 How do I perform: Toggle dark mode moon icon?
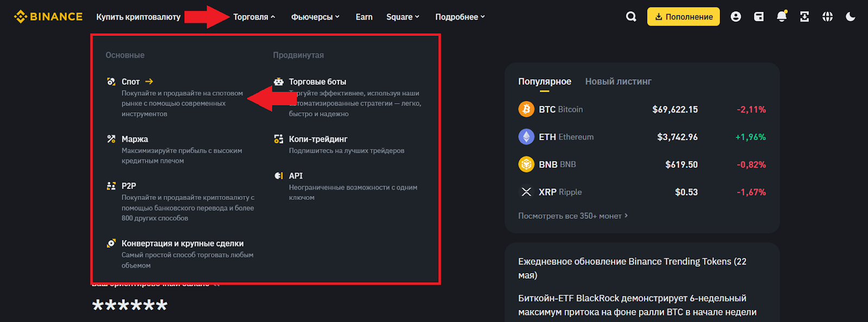851,17
